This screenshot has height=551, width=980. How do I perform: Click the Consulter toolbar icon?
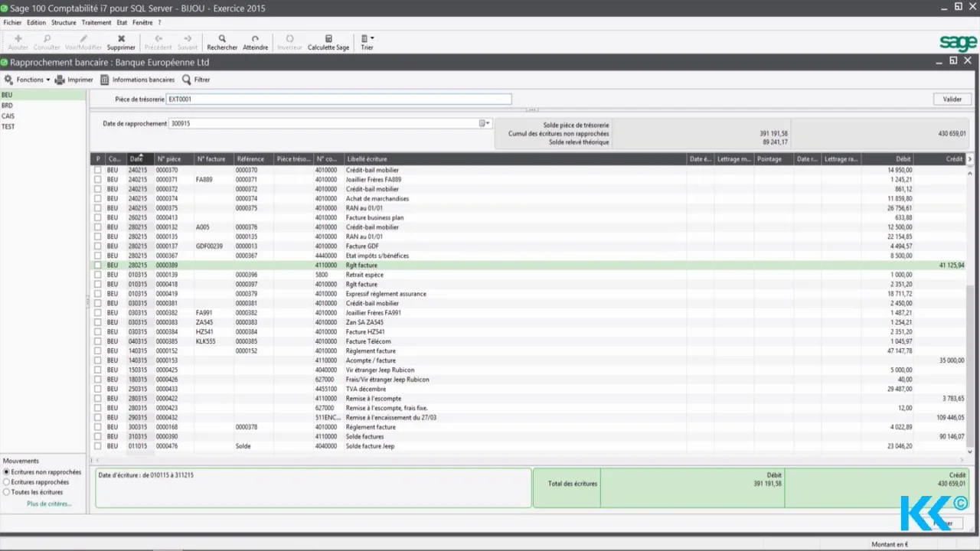[x=47, y=38]
